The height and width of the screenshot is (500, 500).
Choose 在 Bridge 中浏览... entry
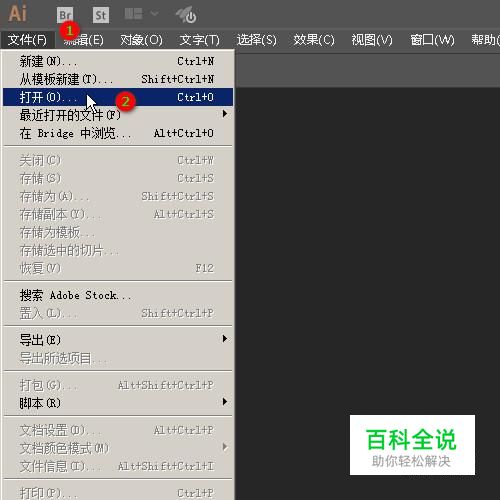(118, 133)
